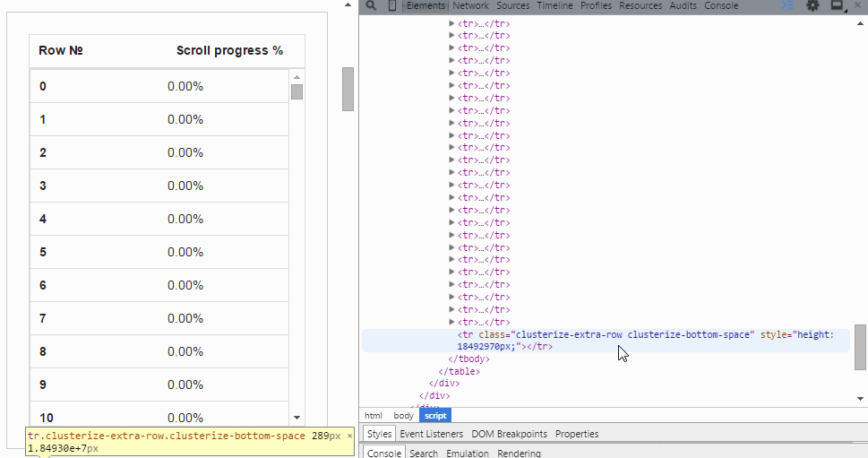Screen dimensions: 868x458
Task: Click the 'Scroll progress %' column header
Action: (x=229, y=50)
